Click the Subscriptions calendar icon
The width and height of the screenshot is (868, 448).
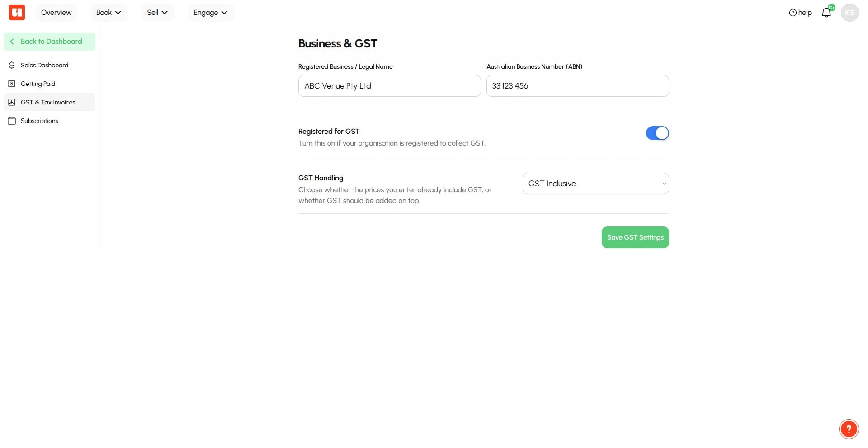point(12,121)
